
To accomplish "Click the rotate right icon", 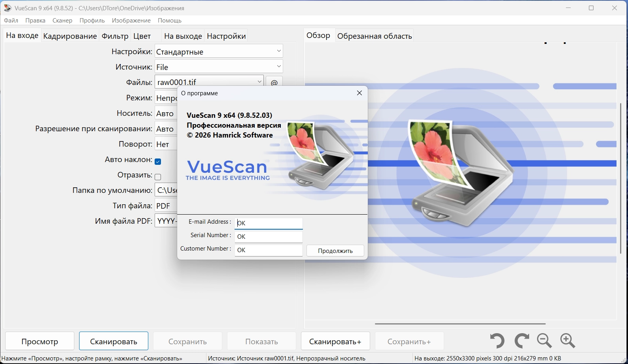I will [522, 341].
